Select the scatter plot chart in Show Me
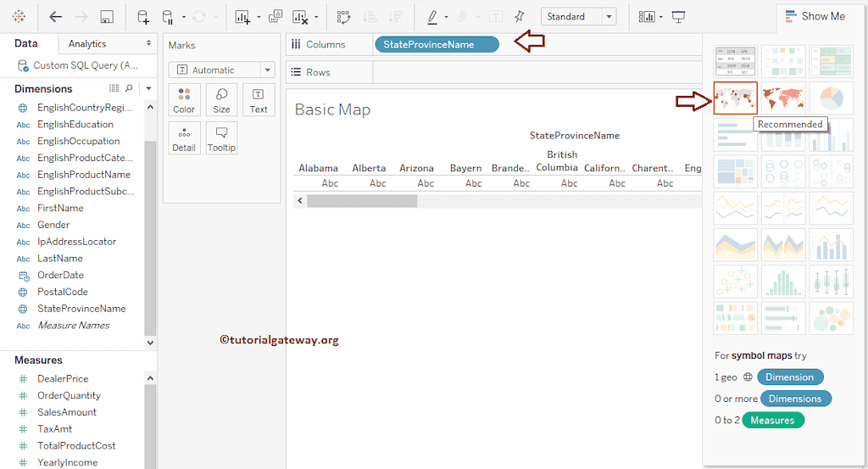The height and width of the screenshot is (469, 868). [x=735, y=282]
